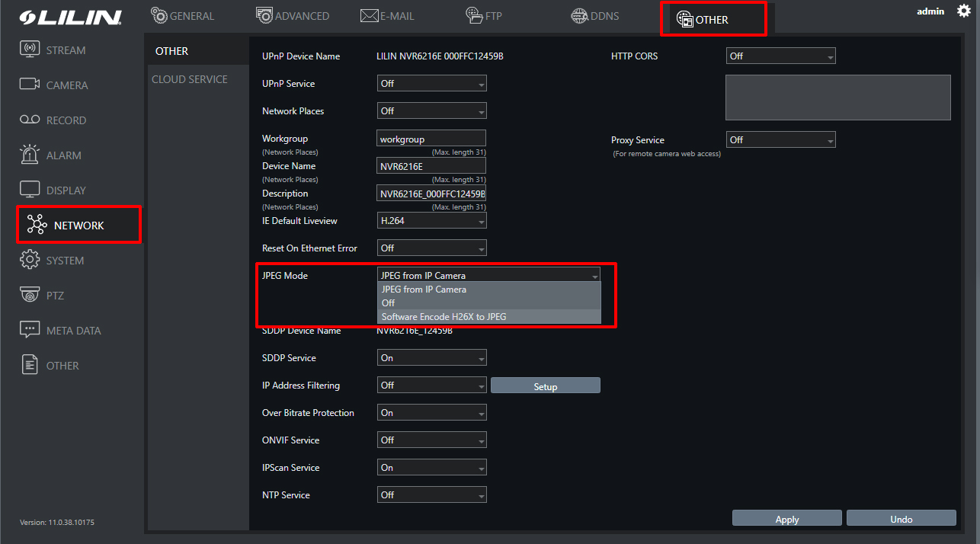The height and width of the screenshot is (544, 980).
Task: Select the Meta Data chat icon
Action: click(x=30, y=330)
